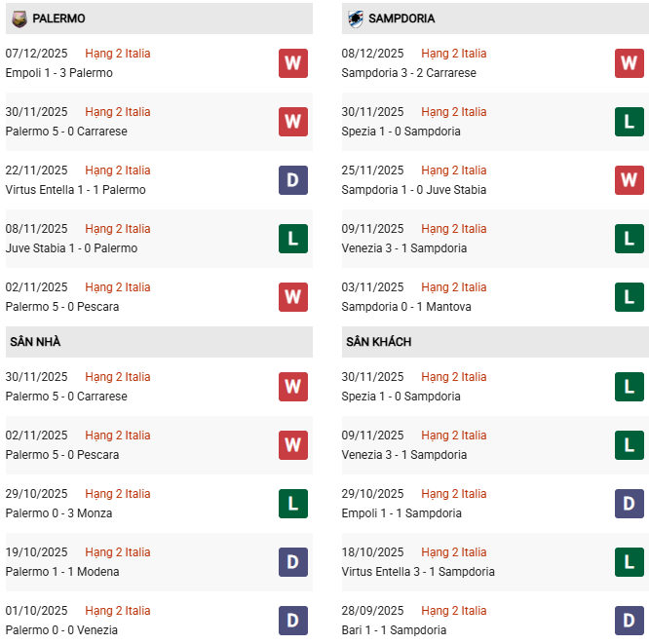Open Hạng 2 Italia link dated 08/12/2025
The width and height of the screenshot is (649, 644).
tap(454, 54)
